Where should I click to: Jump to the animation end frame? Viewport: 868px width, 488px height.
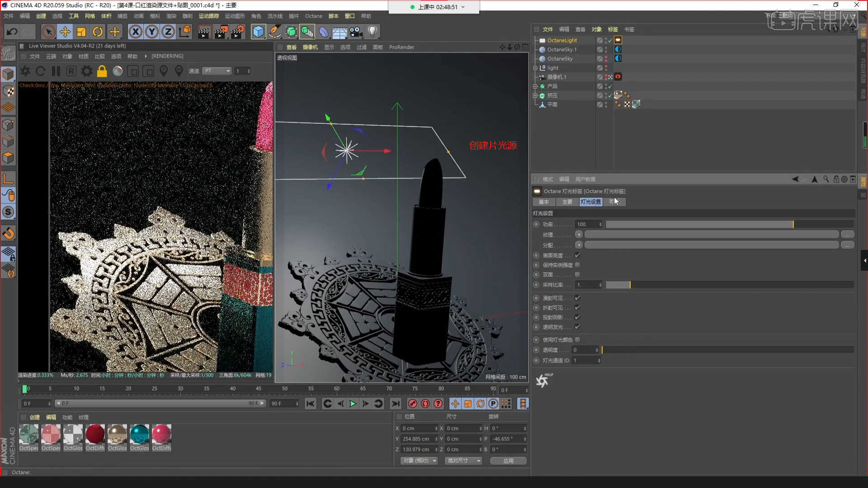395,404
